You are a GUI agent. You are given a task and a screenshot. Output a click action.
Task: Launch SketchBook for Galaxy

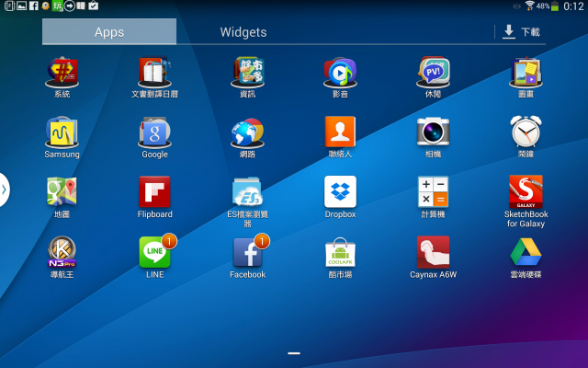pyautogui.click(x=526, y=191)
